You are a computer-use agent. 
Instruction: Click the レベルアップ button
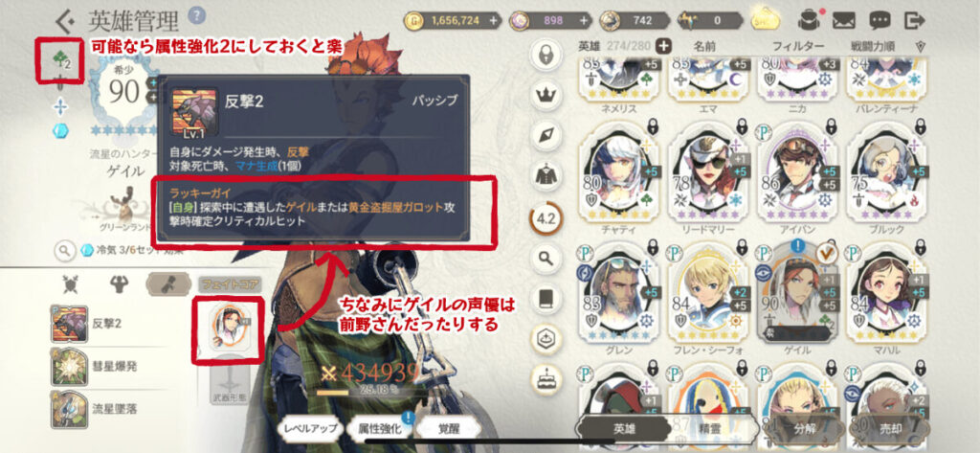[311, 429]
